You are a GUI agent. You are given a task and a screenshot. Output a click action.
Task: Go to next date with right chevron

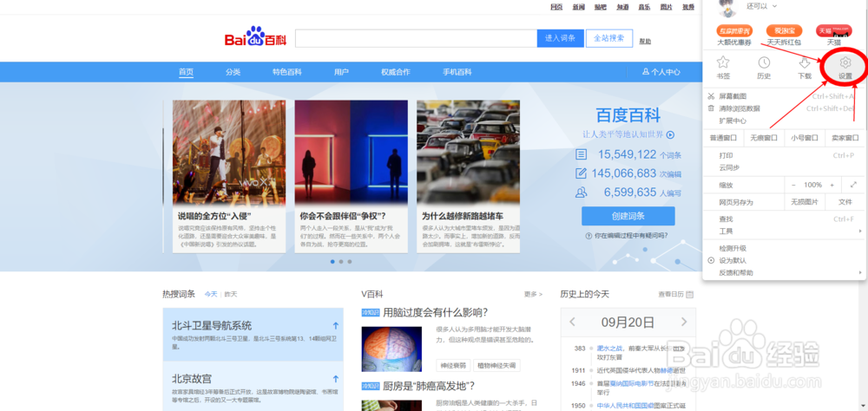click(x=684, y=322)
